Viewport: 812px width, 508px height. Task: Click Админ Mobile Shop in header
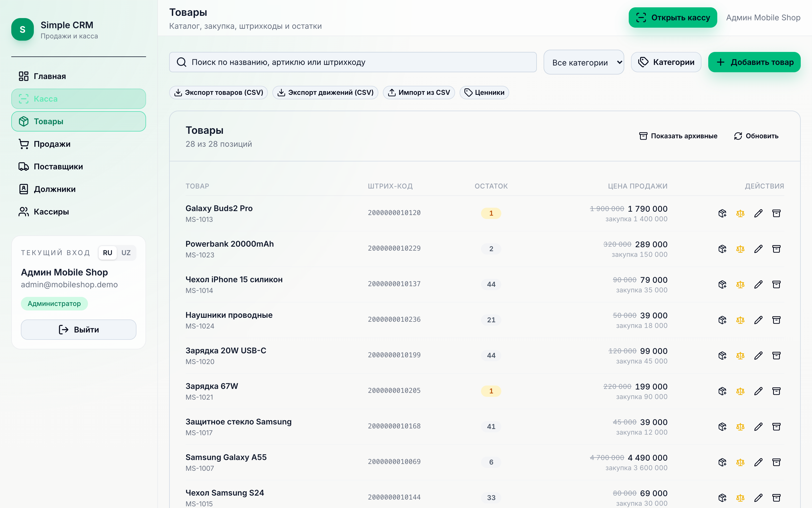tap(763, 17)
